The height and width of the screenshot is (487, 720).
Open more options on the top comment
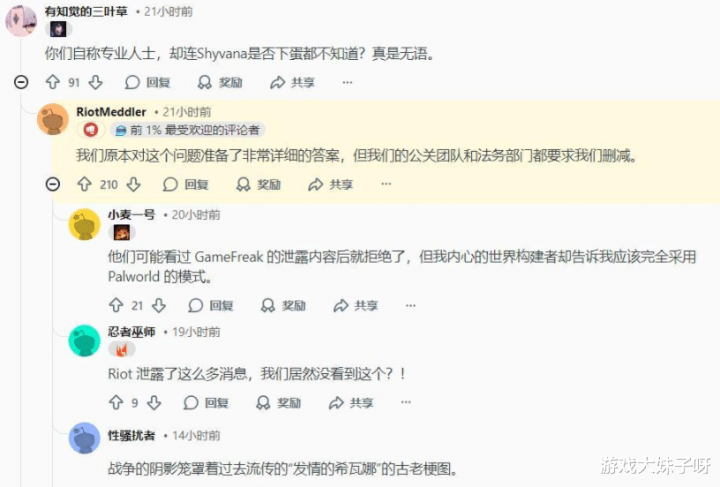(348, 82)
